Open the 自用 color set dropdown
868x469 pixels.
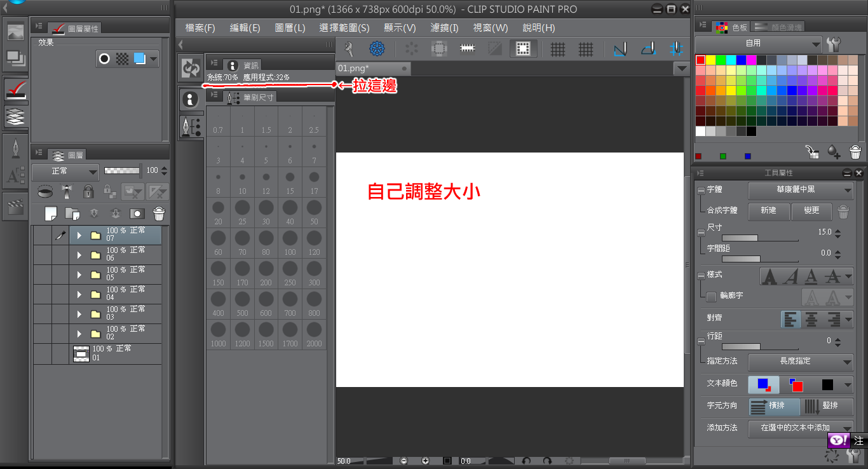[759, 44]
